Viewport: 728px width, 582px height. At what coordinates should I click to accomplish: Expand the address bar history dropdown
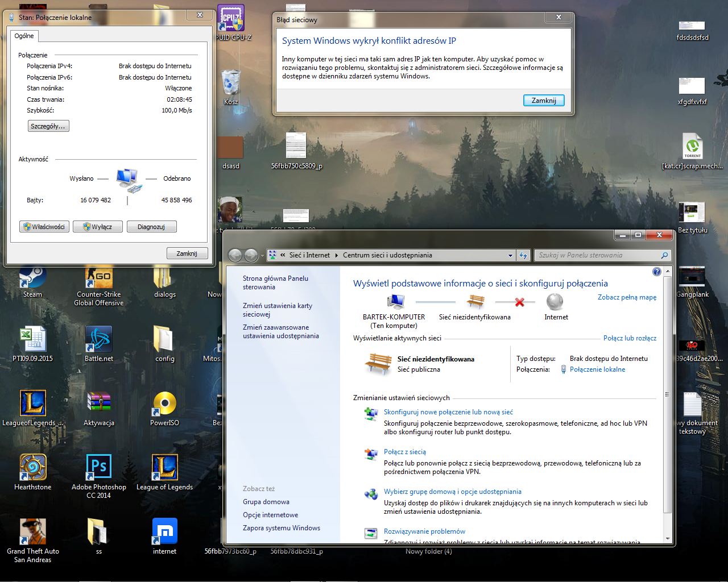click(510, 256)
